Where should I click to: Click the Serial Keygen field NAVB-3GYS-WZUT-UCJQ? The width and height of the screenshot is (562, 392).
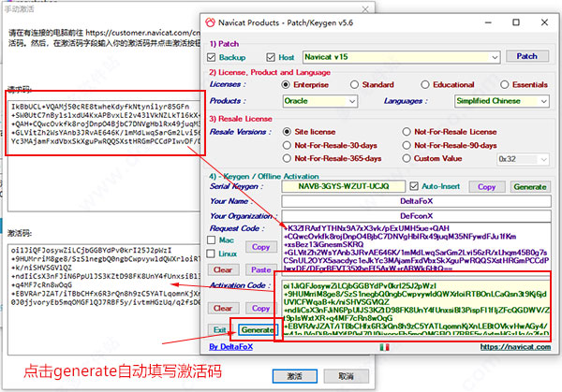[344, 186]
